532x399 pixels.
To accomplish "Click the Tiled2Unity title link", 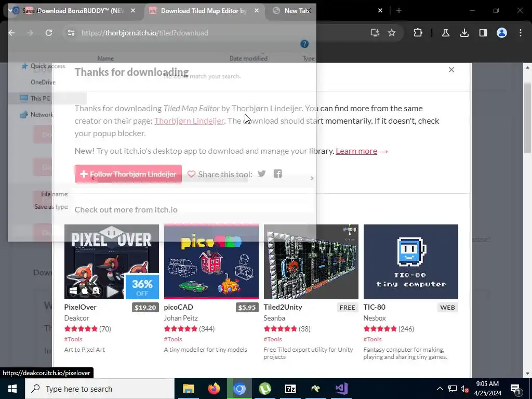I will pos(283,307).
